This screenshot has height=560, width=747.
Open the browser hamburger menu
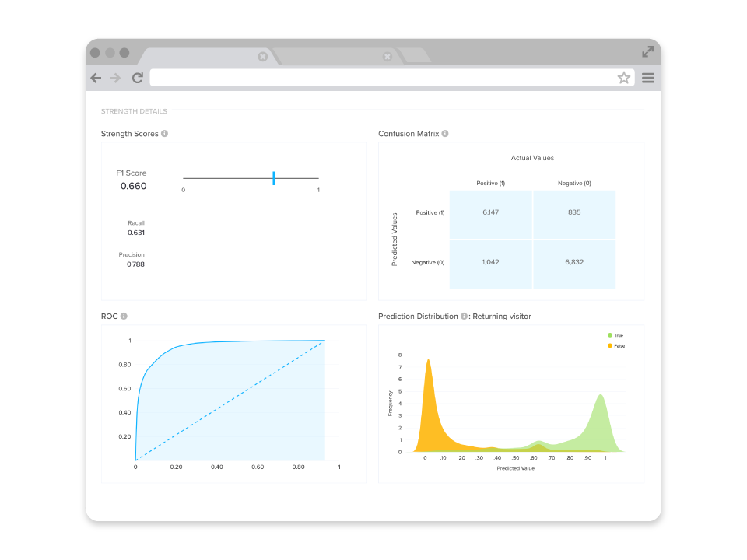pos(648,78)
